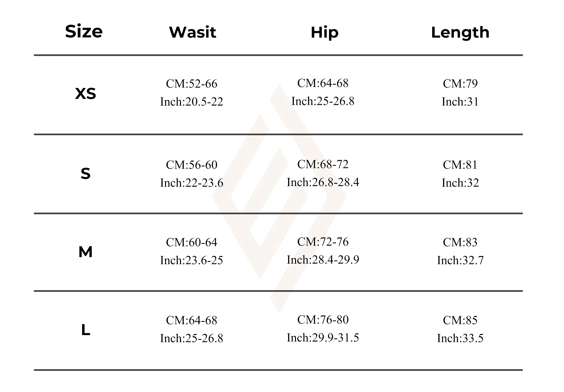The image size is (564, 392).
Task: Select the S size row label
Action: tap(86, 174)
